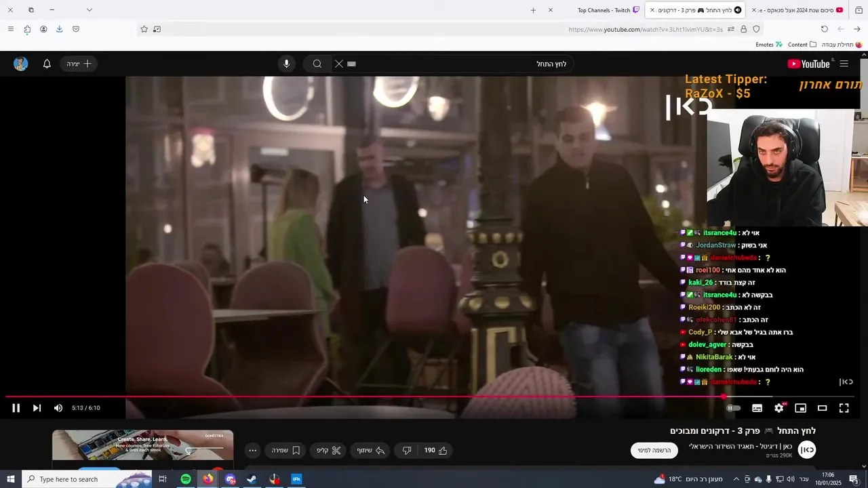Open the Firefox downloads panel
This screenshot has height=488, width=868.
point(59,29)
